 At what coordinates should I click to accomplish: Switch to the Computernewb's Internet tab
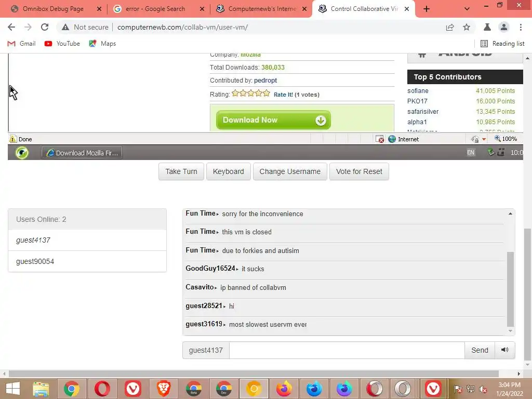(258, 9)
